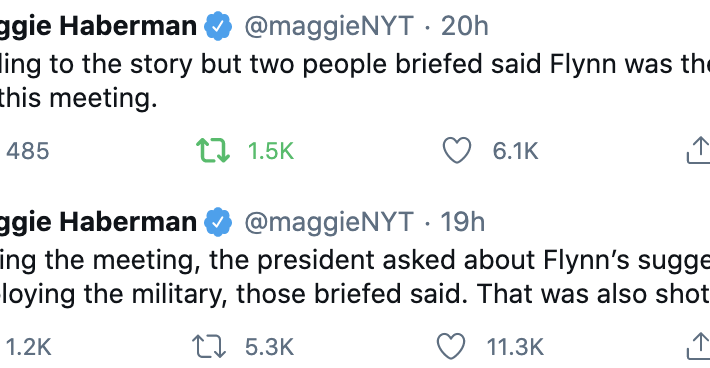Click the heart icon beside 6.1K
This screenshot has width=710, height=368.
coord(456,150)
